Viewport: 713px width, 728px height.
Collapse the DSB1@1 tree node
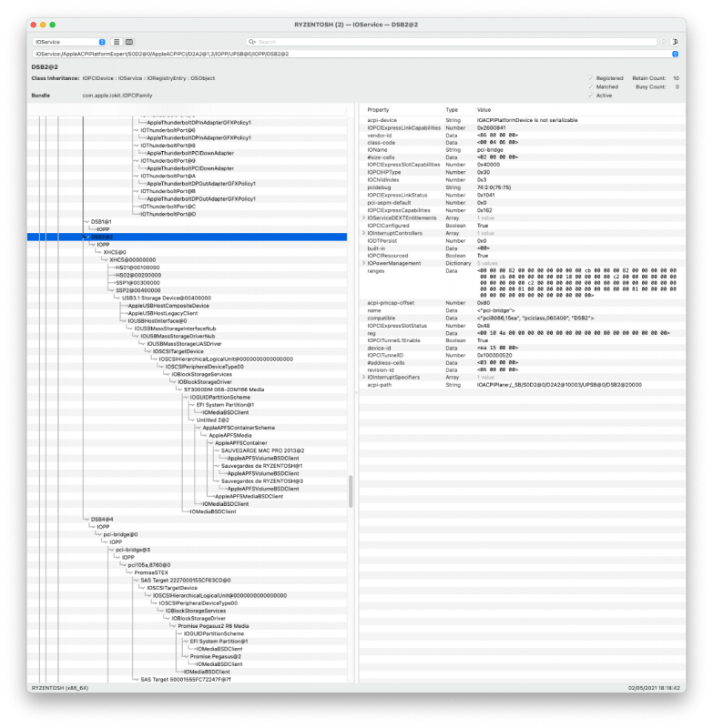(87, 222)
